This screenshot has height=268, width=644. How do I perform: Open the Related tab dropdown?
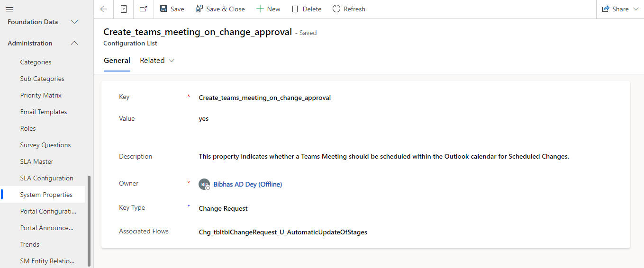(x=157, y=61)
